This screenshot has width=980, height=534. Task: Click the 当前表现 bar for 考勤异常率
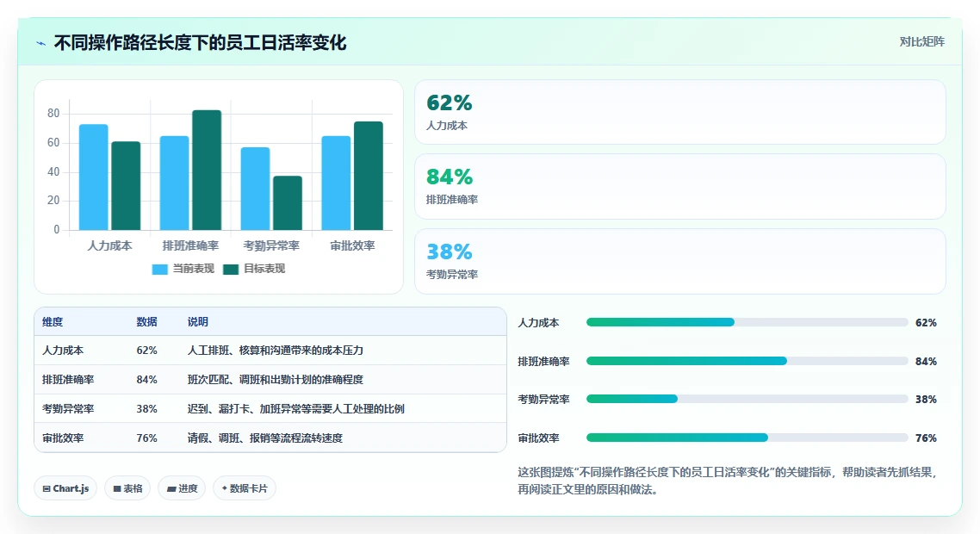coord(255,189)
